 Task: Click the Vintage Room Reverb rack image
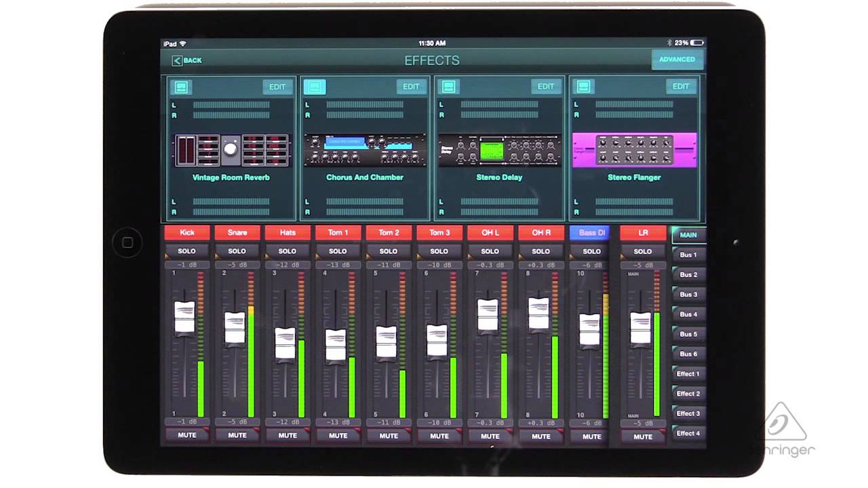[231, 149]
